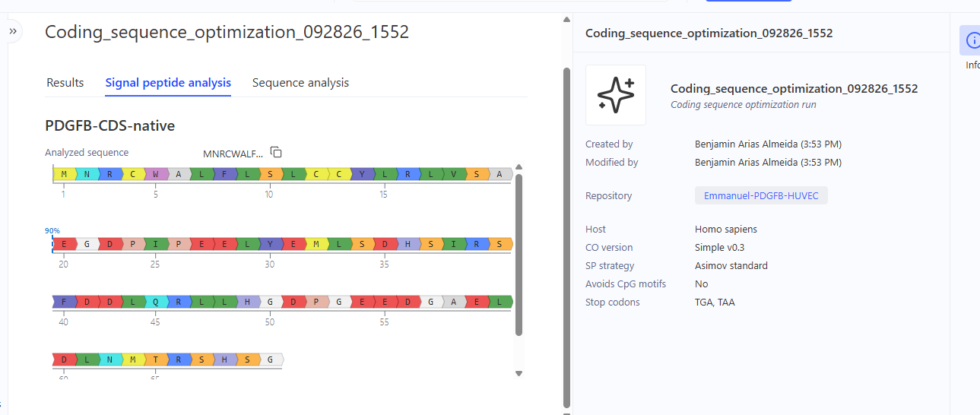Click the TGA, TAA stop codons value

[x=715, y=302]
